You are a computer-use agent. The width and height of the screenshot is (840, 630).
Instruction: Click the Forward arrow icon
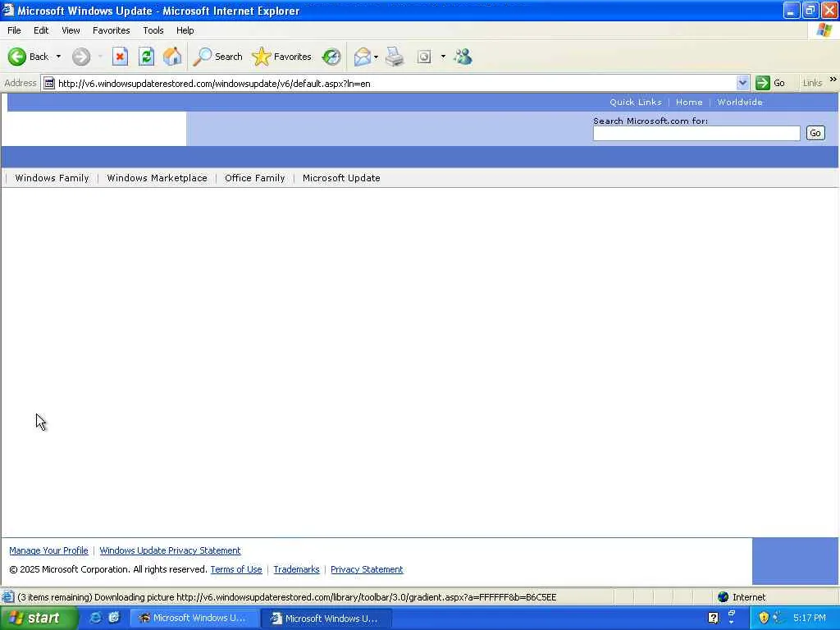click(x=81, y=57)
